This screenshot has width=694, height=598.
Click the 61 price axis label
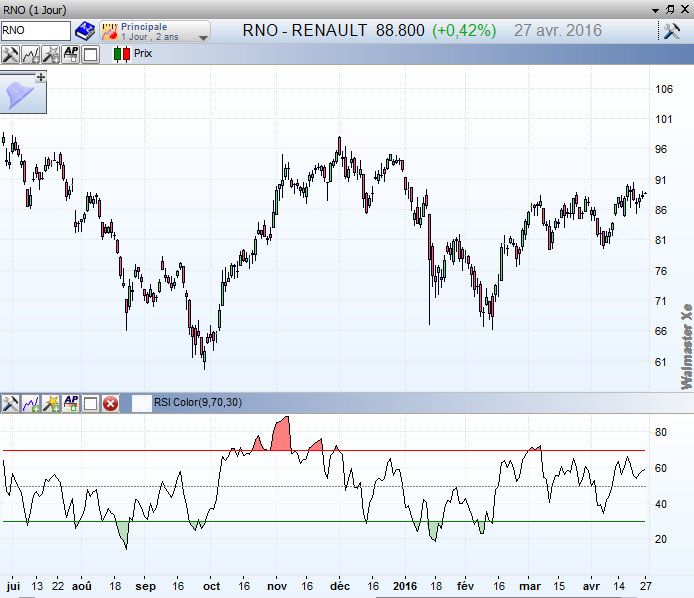[x=660, y=362]
